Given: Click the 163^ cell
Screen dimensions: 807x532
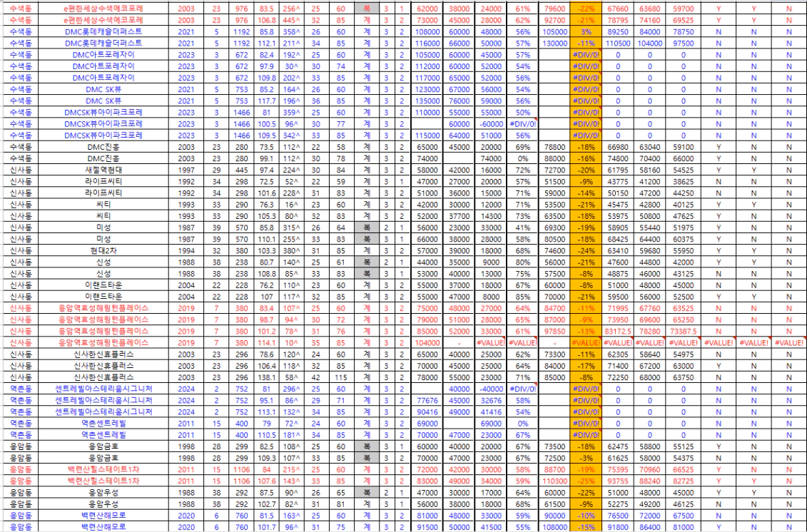Looking at the screenshot, I should 291,516.
